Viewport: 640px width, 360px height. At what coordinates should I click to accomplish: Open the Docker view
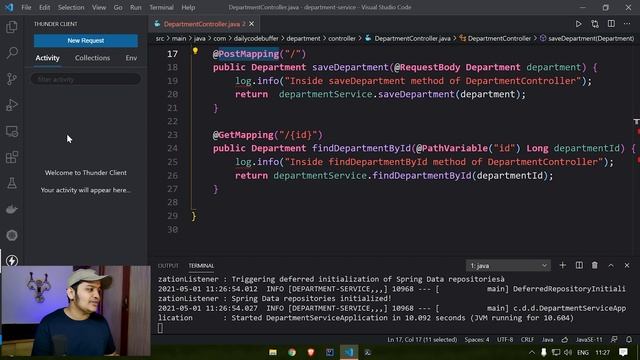pos(12,209)
